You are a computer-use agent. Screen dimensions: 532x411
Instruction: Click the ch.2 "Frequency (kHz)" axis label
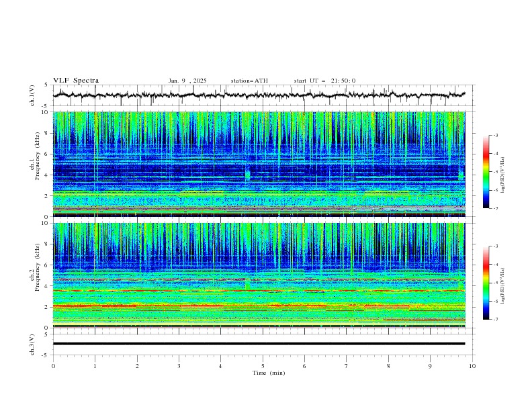[38, 267]
